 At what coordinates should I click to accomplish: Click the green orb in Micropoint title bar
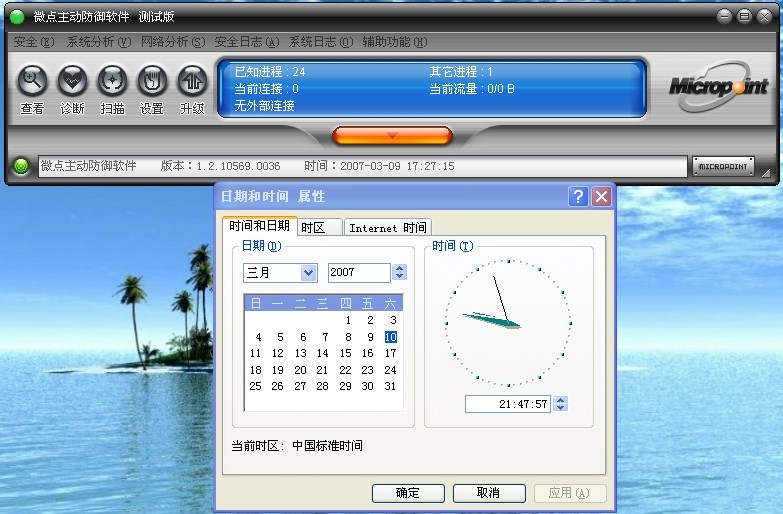pos(17,17)
